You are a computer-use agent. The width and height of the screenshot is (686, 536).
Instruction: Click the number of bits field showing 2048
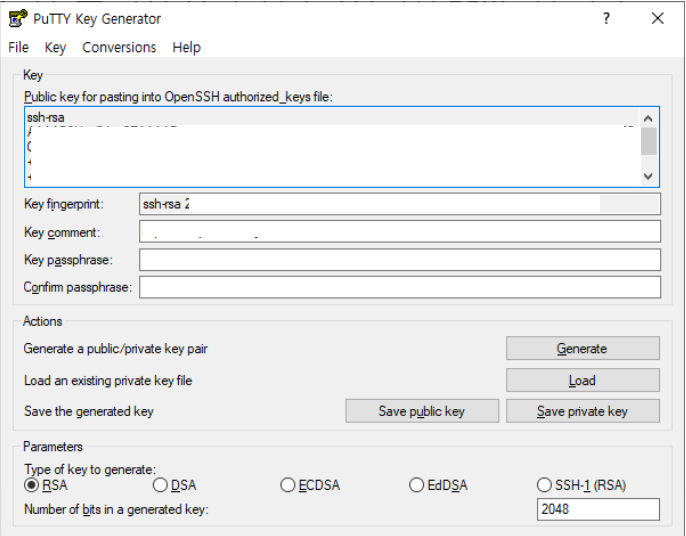pyautogui.click(x=598, y=509)
